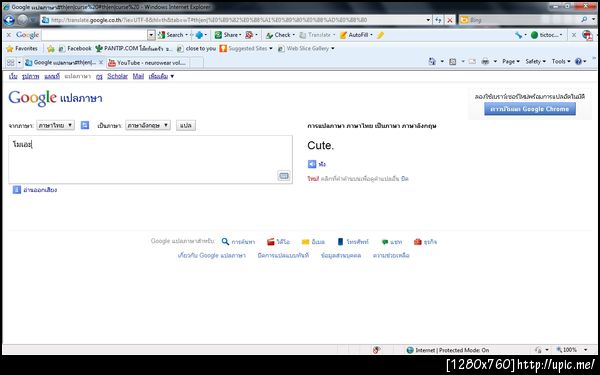Close the Google Toolbar with its left X
Viewport: 600px width, 375px height.
(x=8, y=35)
